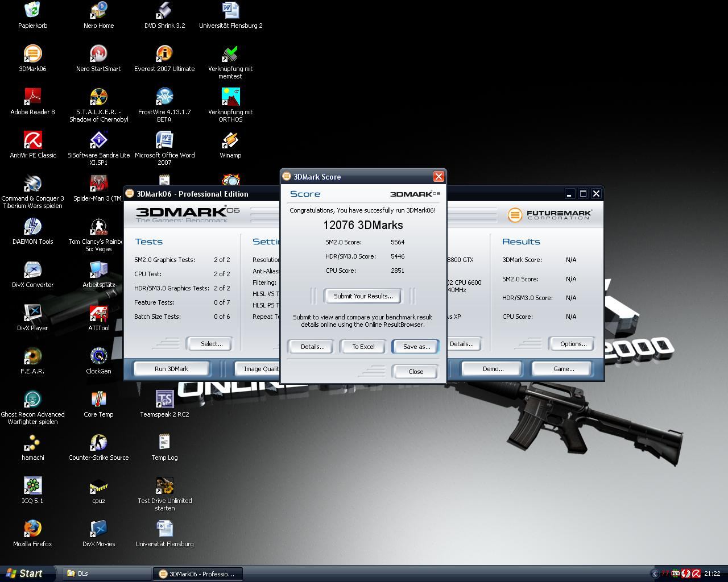Launch ICQ 5.1 from the desktop
This screenshot has height=582, width=728.
32,485
